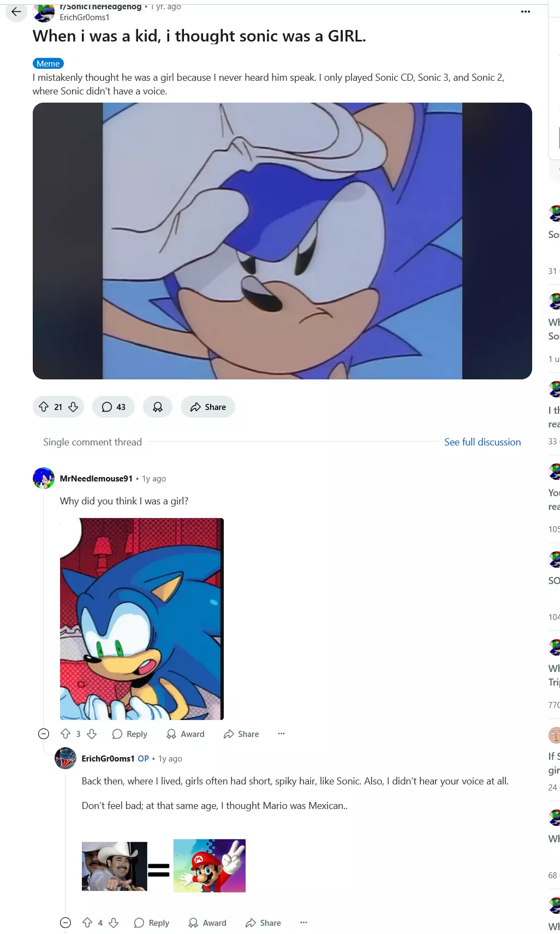Share the main post
The height and width of the screenshot is (934, 560).
coord(208,407)
